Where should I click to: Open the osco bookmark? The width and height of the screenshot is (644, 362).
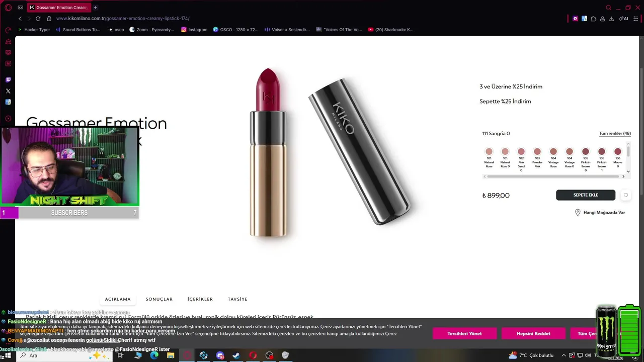coord(116,30)
